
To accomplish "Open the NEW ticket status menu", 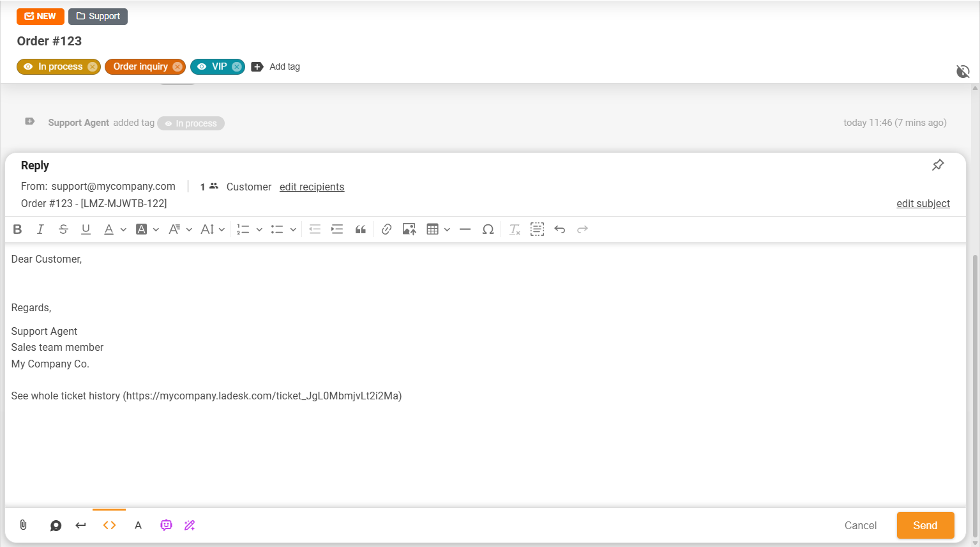I will 40,16.
